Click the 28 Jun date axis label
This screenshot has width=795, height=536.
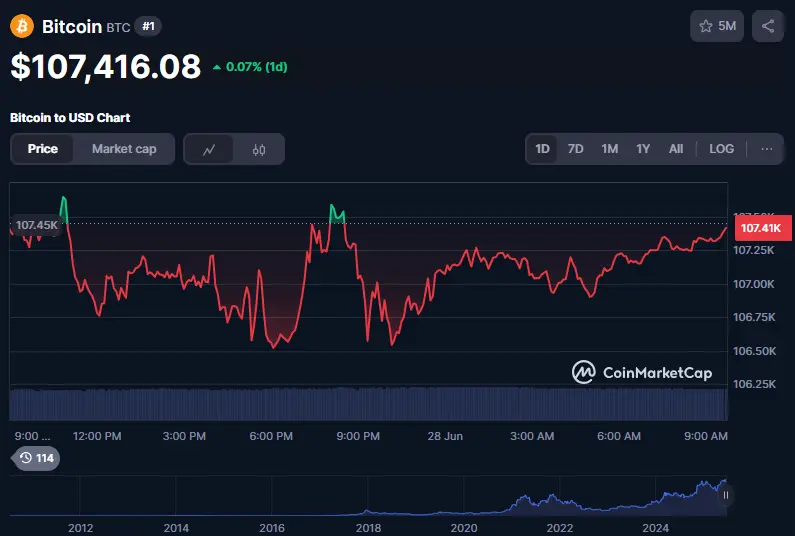coord(445,436)
